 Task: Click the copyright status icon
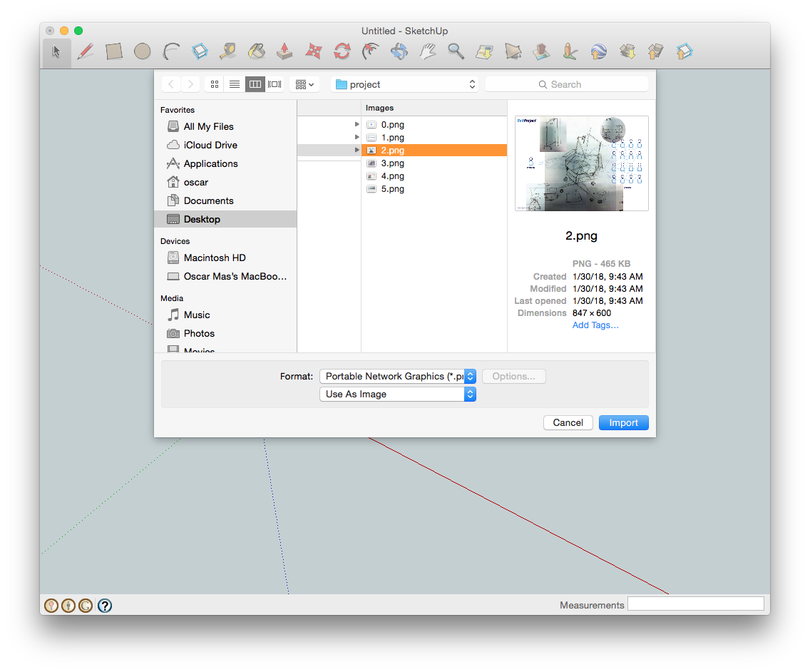[x=86, y=606]
